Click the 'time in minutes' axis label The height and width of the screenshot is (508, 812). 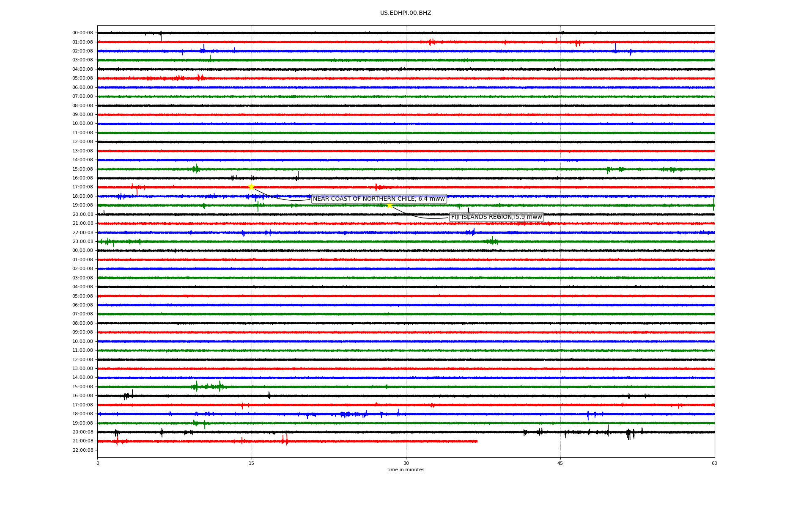tap(406, 470)
